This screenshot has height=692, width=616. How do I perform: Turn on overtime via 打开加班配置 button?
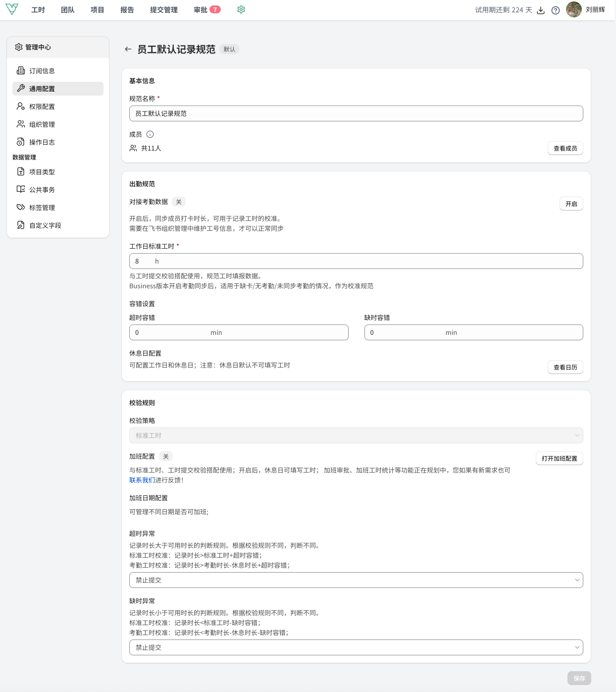tap(559, 458)
